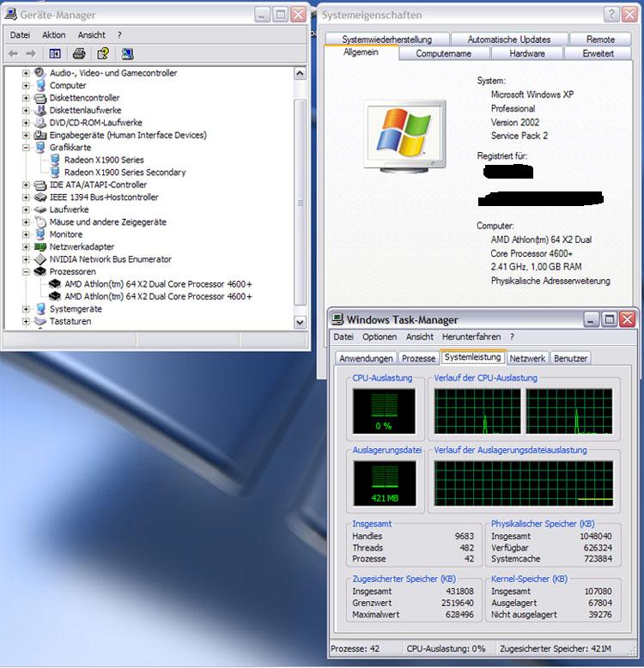Expand the Netzwerkadapter node
This screenshot has height=668, width=644.
[x=26, y=246]
